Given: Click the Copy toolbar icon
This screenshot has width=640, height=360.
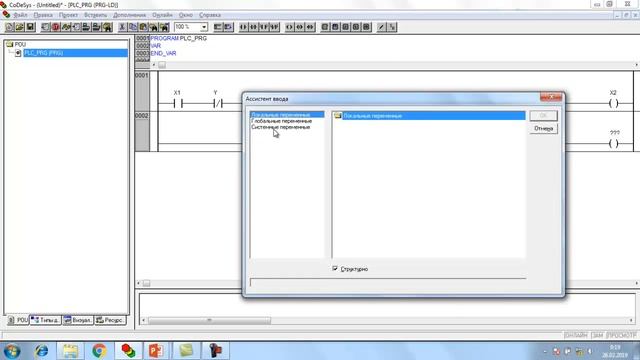Looking at the screenshot, I should pyautogui.click(x=133, y=27).
